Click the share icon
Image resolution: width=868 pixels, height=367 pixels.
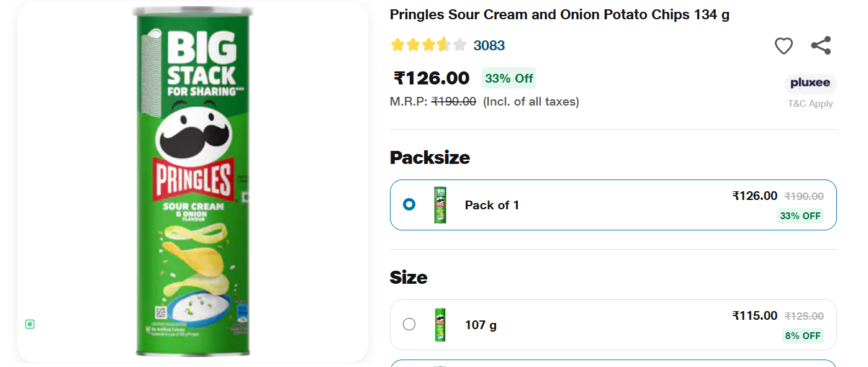(821, 45)
